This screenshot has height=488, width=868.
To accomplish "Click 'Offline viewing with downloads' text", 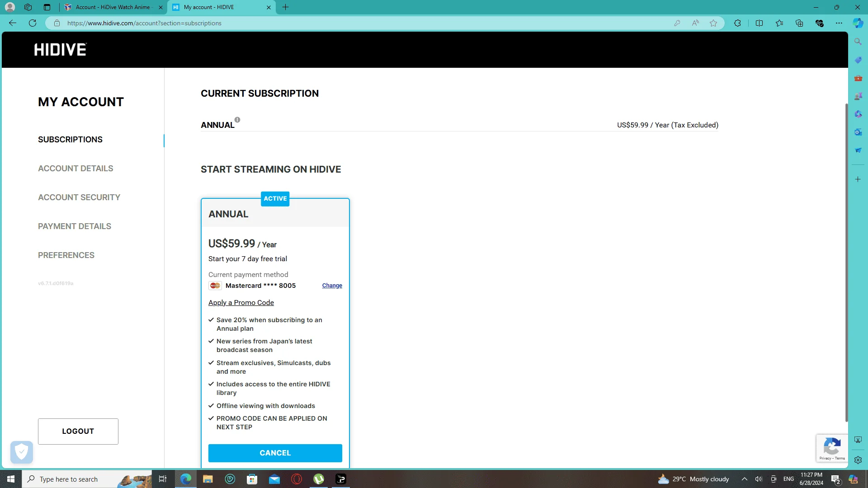I will [266, 406].
